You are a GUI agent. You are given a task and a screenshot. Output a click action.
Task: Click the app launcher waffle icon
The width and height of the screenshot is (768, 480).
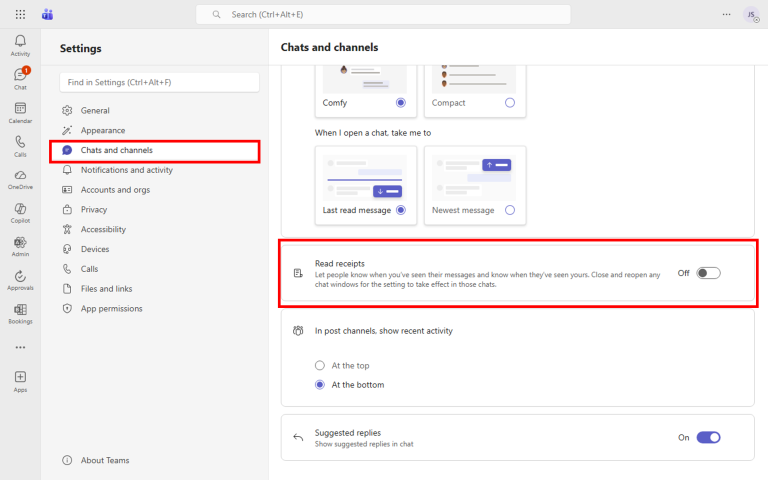[x=20, y=15]
